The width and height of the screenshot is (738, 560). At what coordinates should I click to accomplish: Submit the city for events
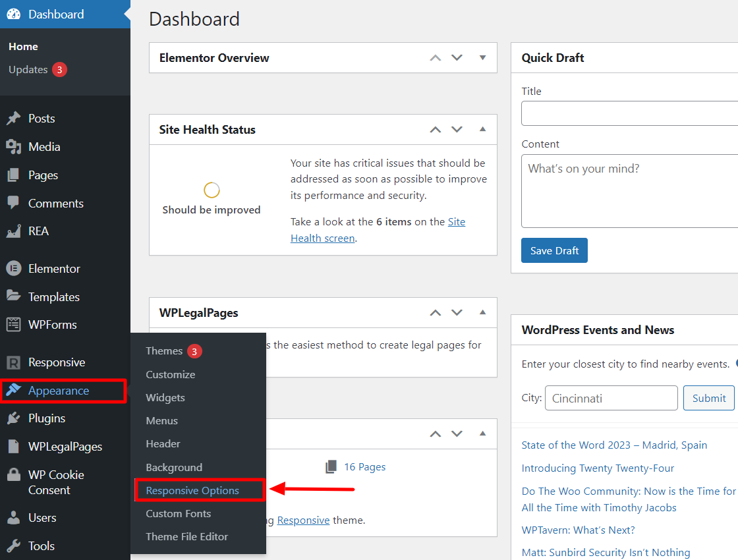pyautogui.click(x=708, y=398)
